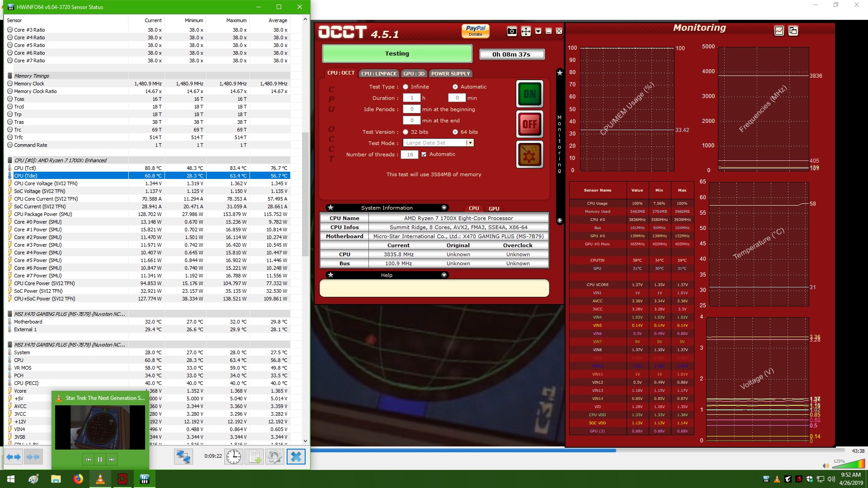Image resolution: width=868 pixels, height=488 pixels.
Task: Click the green ON button in OCCT
Action: (x=529, y=94)
